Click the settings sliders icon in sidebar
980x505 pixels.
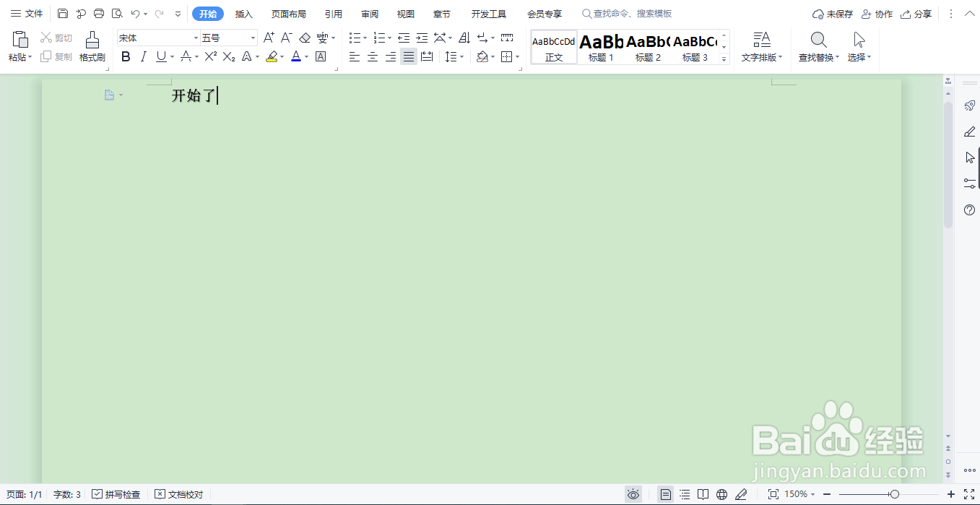(970, 184)
